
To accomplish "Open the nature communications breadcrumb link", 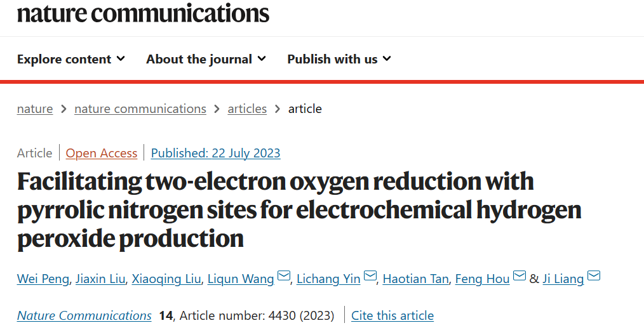I will (140, 109).
